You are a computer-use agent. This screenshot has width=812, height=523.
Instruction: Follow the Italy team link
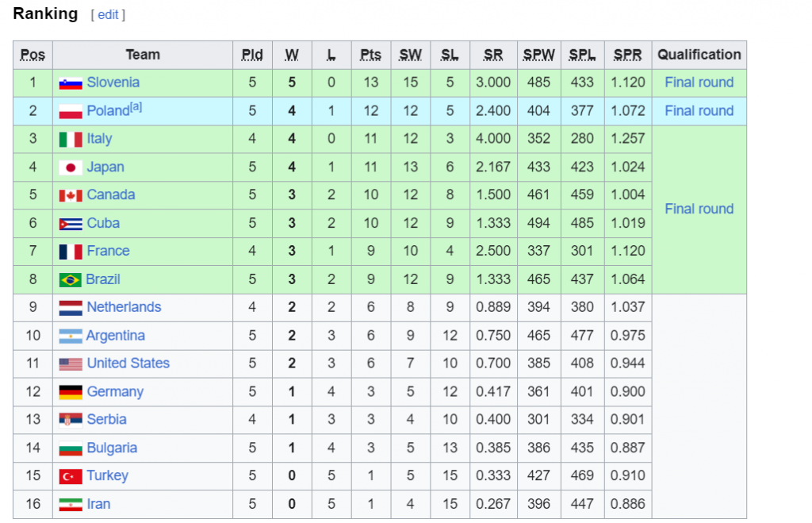pyautogui.click(x=99, y=139)
